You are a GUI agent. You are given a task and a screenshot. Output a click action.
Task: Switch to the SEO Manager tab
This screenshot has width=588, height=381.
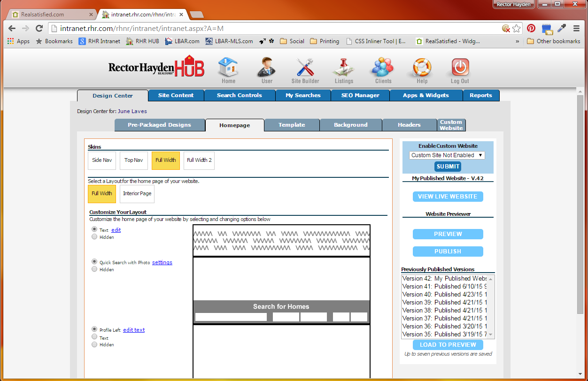[x=360, y=95]
